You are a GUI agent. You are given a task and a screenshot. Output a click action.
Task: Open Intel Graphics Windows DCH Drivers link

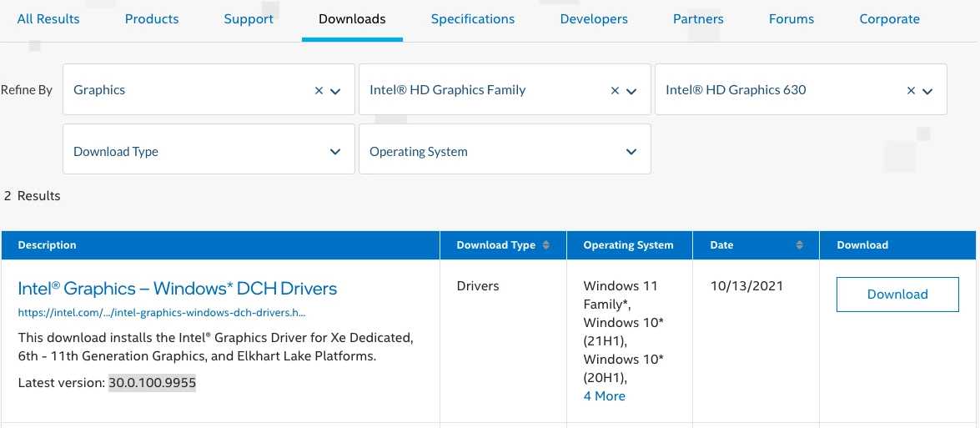178,288
